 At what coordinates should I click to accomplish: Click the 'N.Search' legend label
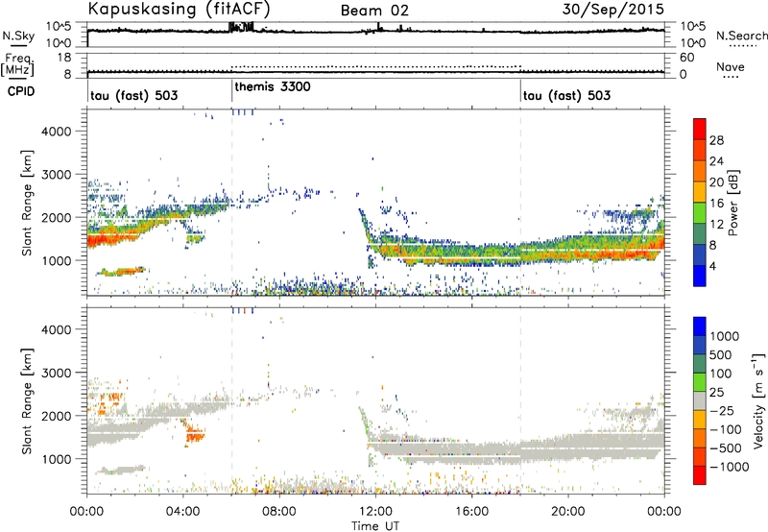click(x=742, y=36)
